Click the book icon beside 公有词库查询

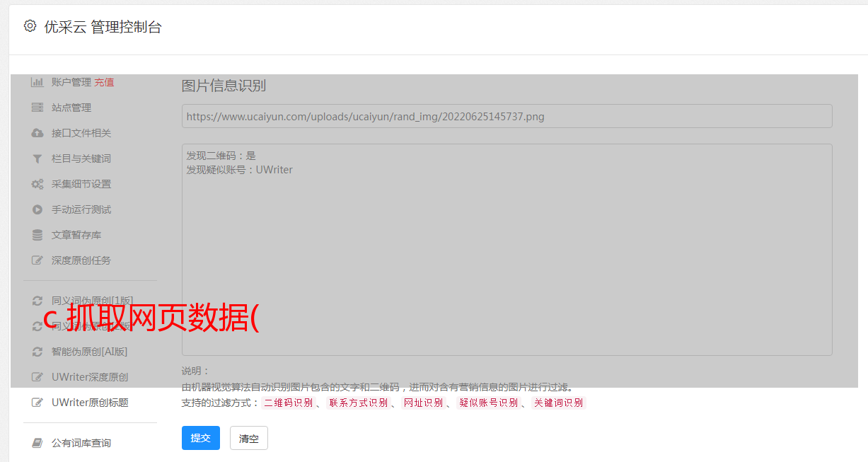(37, 443)
